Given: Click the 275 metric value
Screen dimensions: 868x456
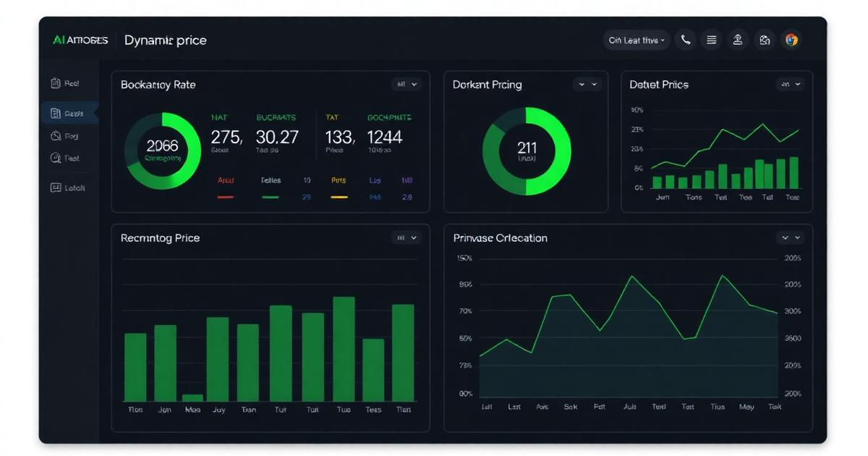Looking at the screenshot, I should click(x=226, y=137).
